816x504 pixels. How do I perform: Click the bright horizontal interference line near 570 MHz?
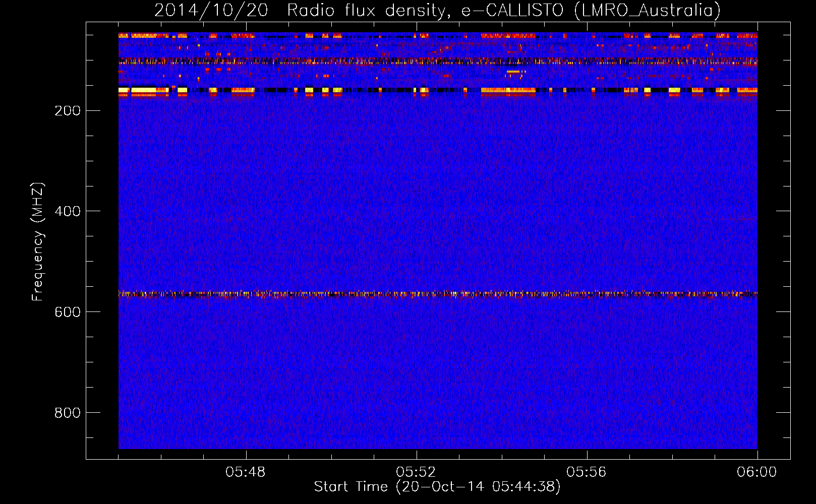(x=438, y=294)
